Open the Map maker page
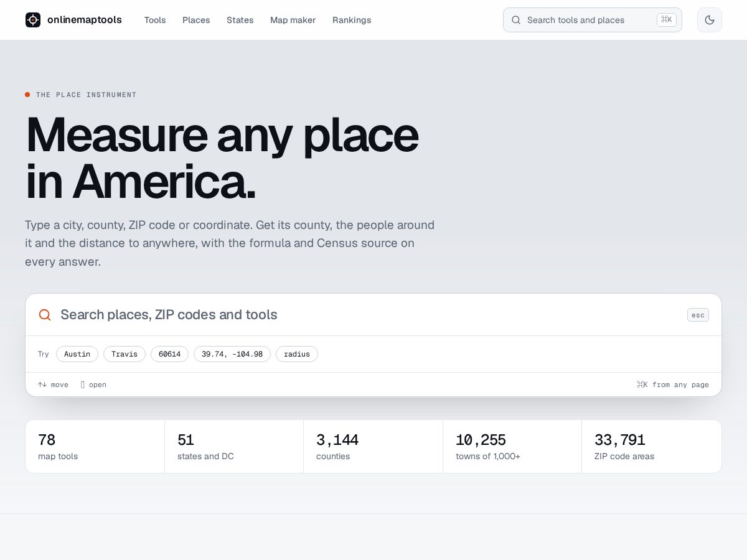The width and height of the screenshot is (747, 560). [293, 20]
